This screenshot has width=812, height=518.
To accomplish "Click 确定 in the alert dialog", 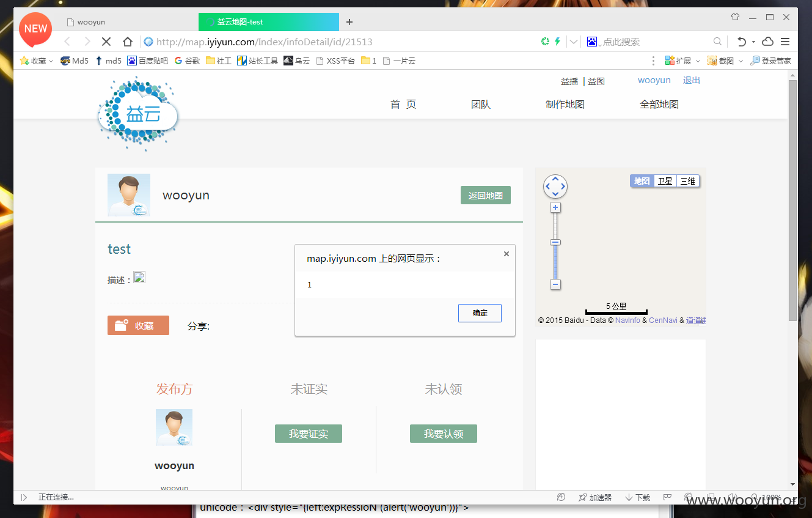I will tap(480, 313).
